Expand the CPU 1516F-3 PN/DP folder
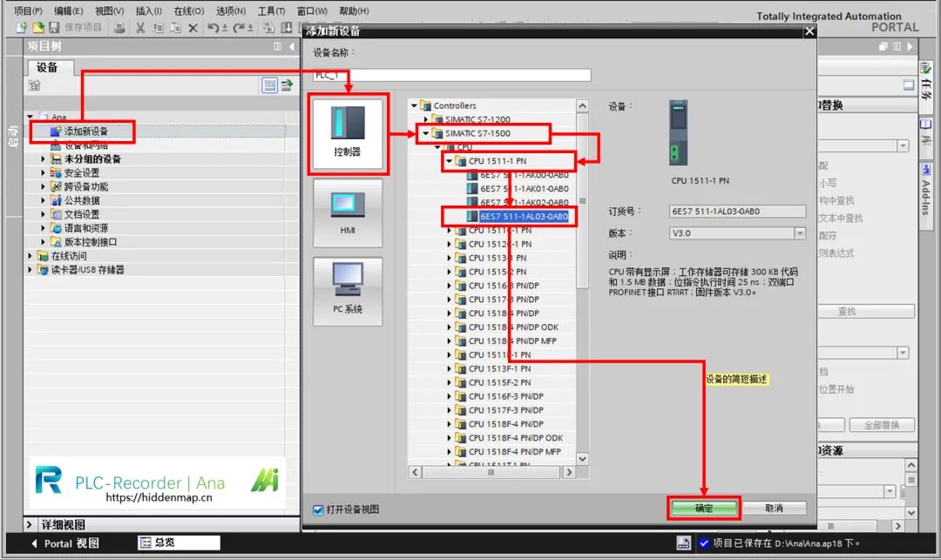This screenshot has width=941, height=560. pos(449,396)
